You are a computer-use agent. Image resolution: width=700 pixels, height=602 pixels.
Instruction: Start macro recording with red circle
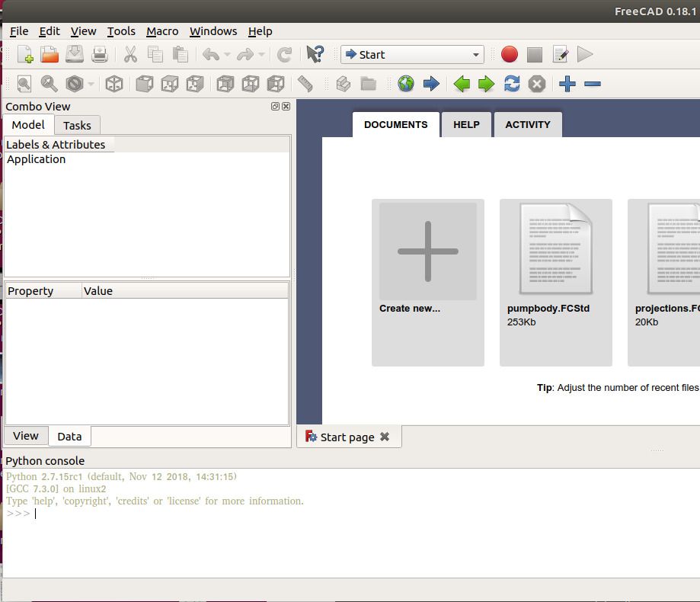(x=510, y=54)
